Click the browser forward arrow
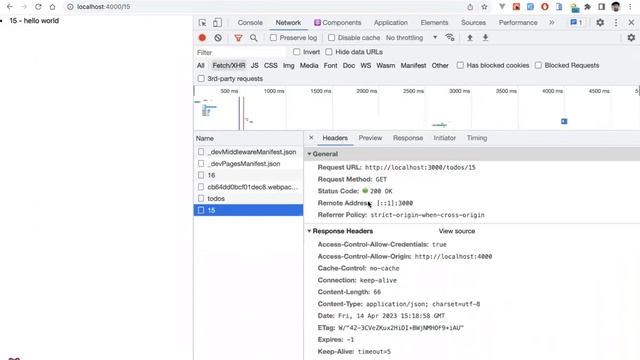The height and width of the screenshot is (360, 640). [x=24, y=7]
